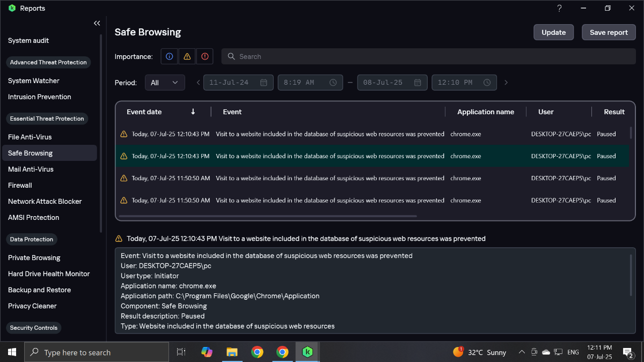Sort by the User column header
This screenshot has height=362, width=644.
546,112
